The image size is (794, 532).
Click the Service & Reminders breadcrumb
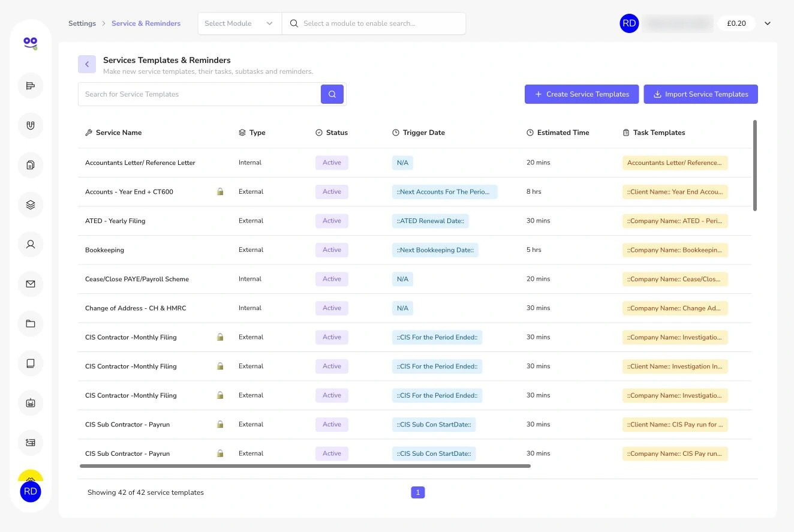coord(146,23)
